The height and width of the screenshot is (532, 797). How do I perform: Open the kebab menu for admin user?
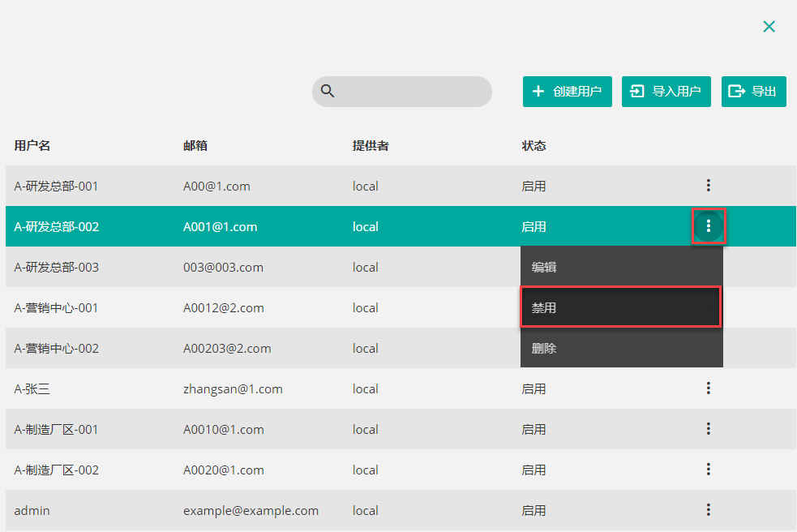pyautogui.click(x=708, y=510)
